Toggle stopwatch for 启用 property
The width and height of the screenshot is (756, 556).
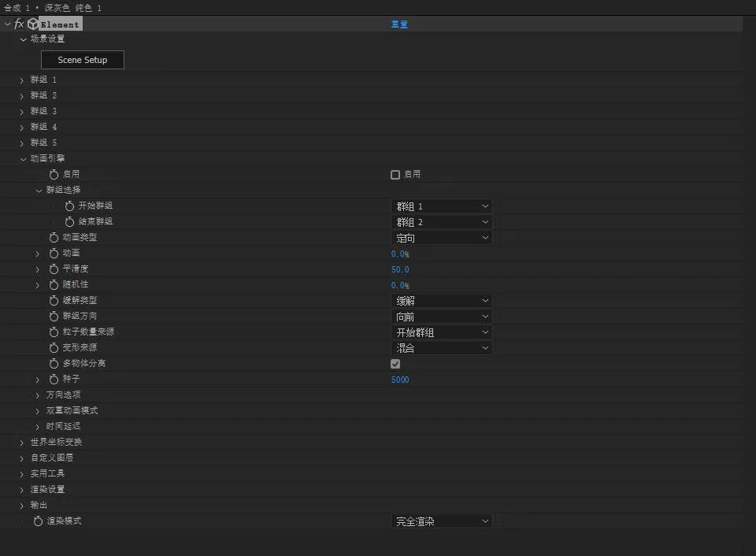tap(54, 175)
